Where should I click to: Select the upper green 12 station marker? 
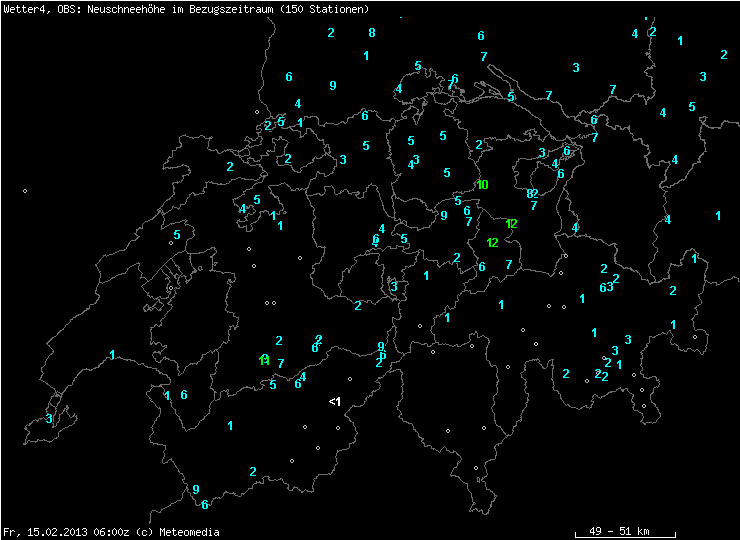pyautogui.click(x=511, y=224)
